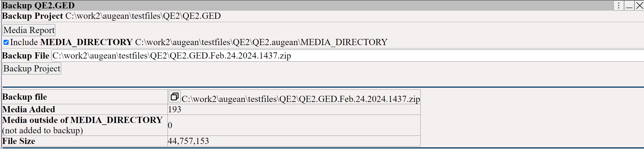Select the backup zip path in results table
Screen dimensions: 644x149
click(x=301, y=99)
